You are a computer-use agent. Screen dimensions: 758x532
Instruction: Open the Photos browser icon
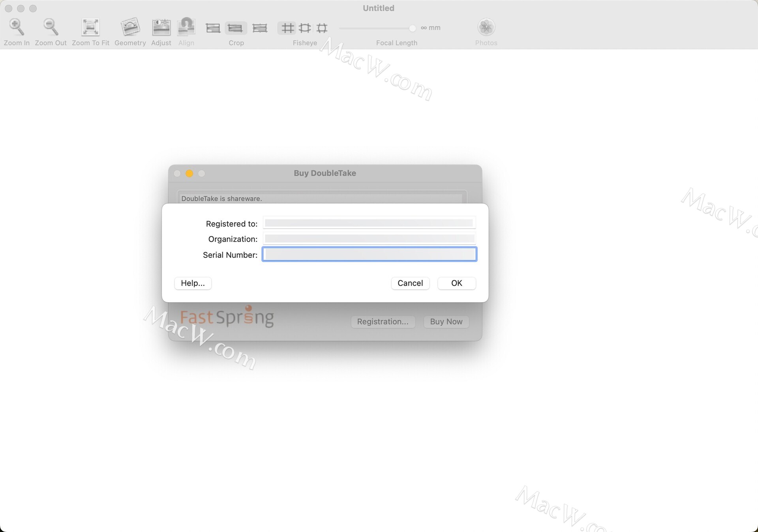486,27
